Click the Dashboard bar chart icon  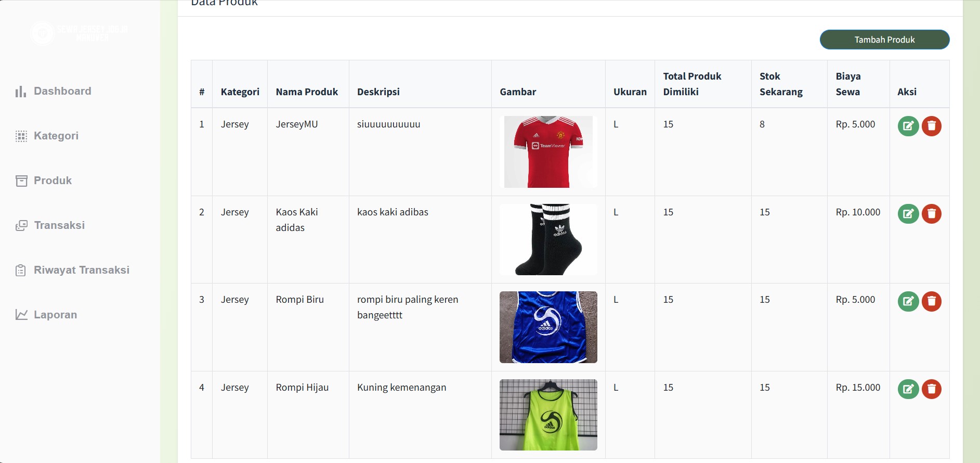pyautogui.click(x=21, y=92)
